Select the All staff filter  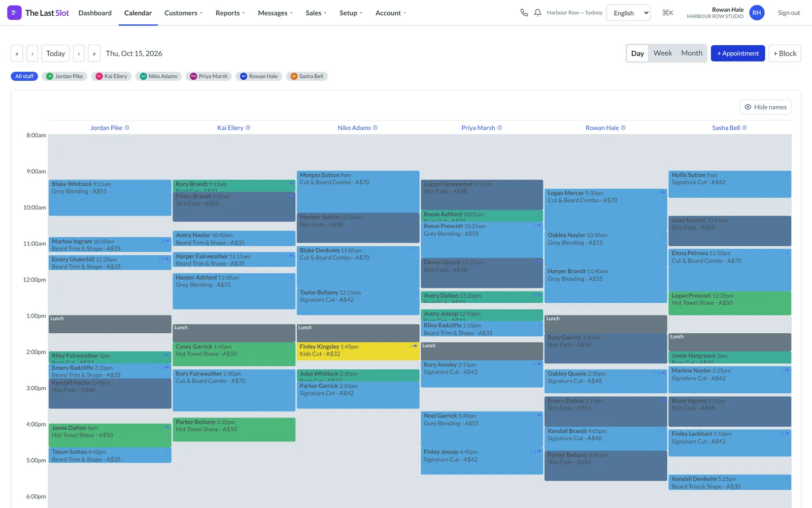click(24, 76)
